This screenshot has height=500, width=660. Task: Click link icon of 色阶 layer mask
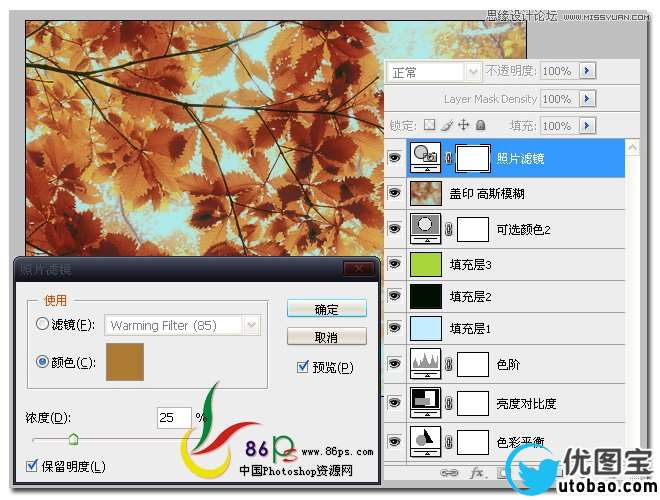[449, 364]
